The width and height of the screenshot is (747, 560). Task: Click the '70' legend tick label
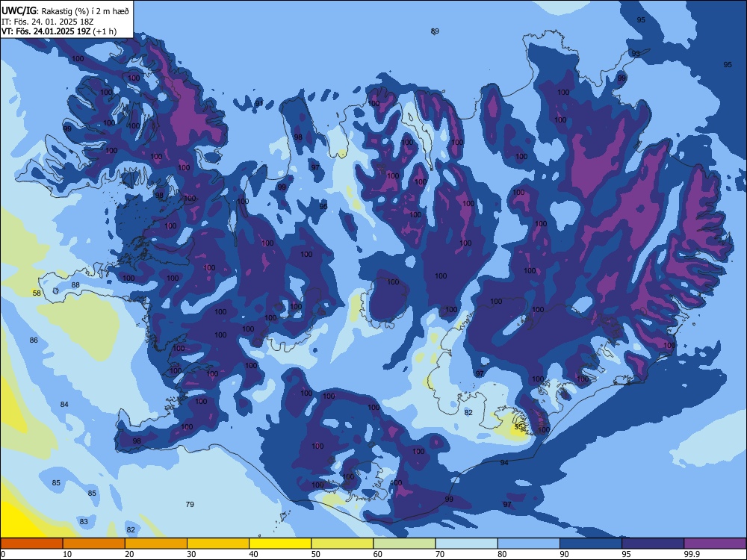(440, 554)
